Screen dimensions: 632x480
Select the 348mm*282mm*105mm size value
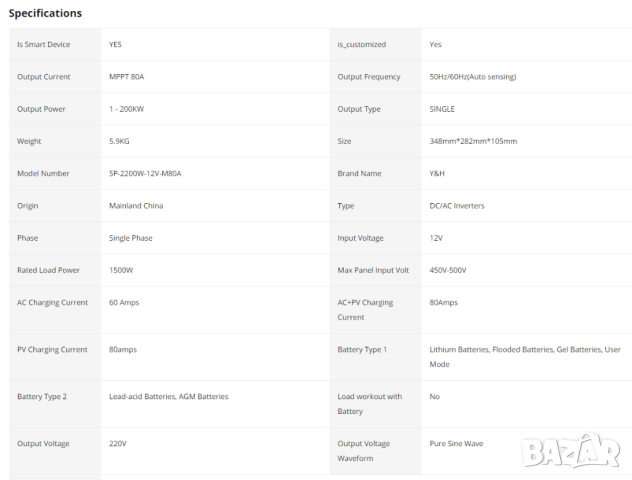tap(473, 141)
